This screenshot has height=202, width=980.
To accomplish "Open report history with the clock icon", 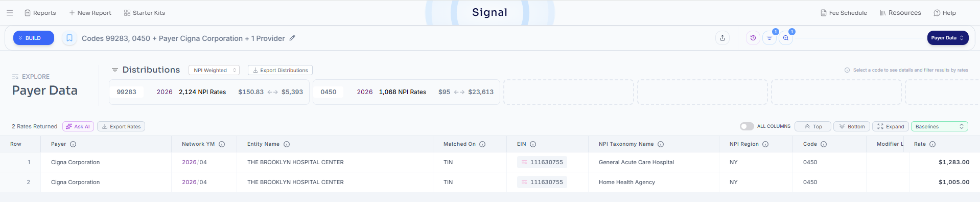I will coord(753,38).
